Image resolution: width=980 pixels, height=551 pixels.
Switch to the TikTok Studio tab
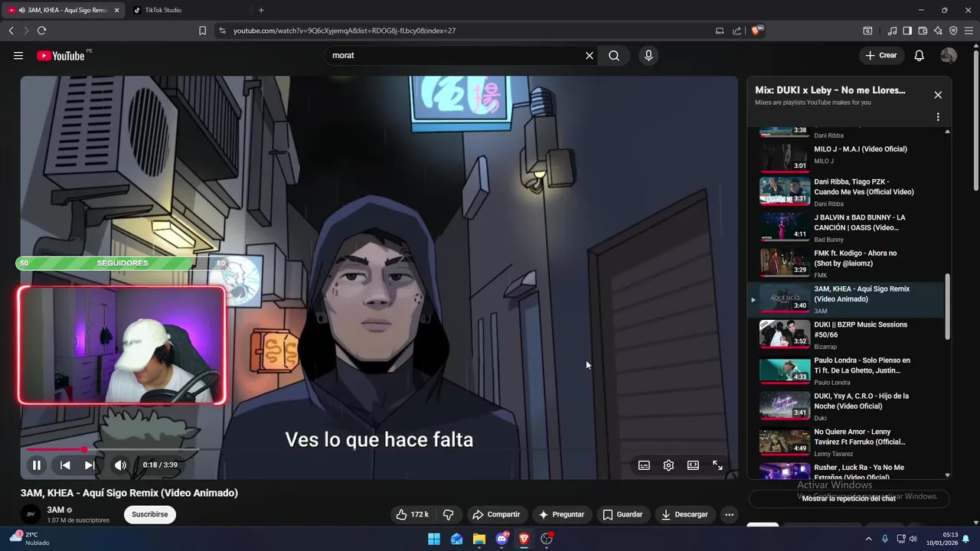point(188,10)
